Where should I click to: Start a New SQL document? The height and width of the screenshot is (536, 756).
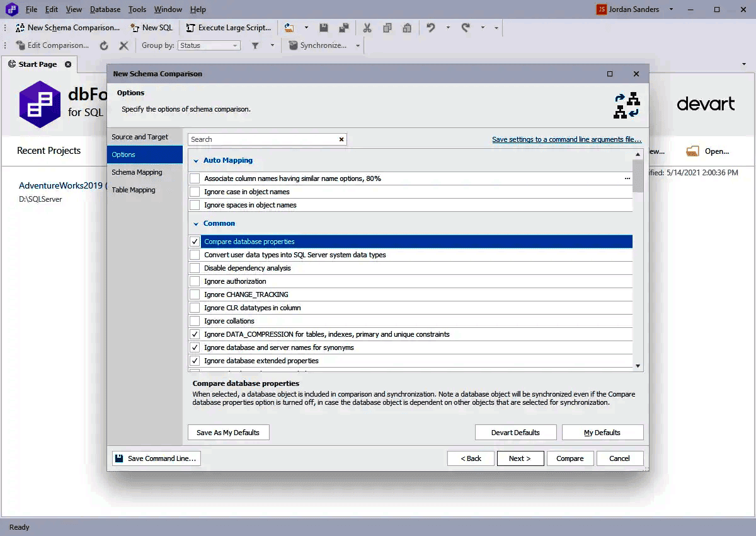coord(151,28)
